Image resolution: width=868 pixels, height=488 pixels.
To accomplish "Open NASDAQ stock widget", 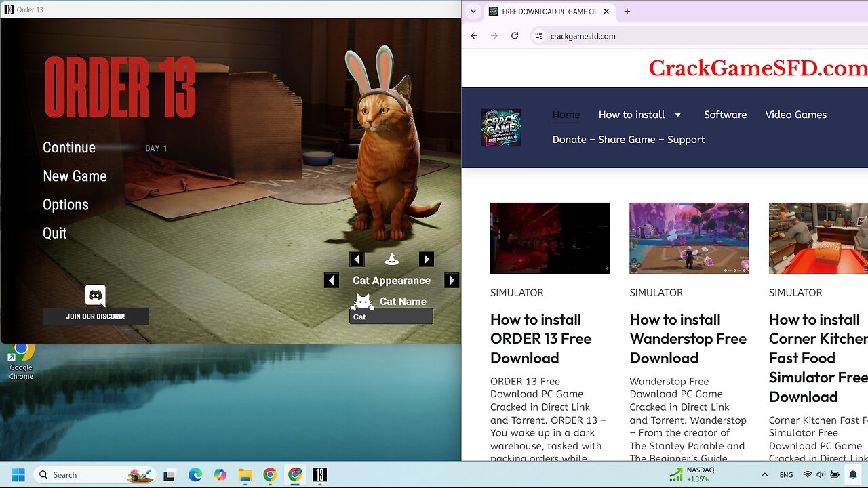I will coord(692,474).
